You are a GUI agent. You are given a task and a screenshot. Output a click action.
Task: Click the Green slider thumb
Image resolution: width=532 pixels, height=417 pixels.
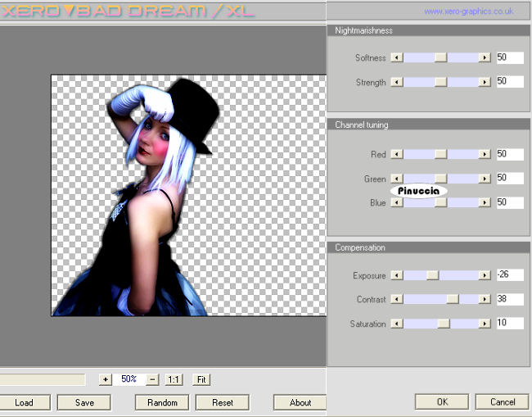coord(440,179)
